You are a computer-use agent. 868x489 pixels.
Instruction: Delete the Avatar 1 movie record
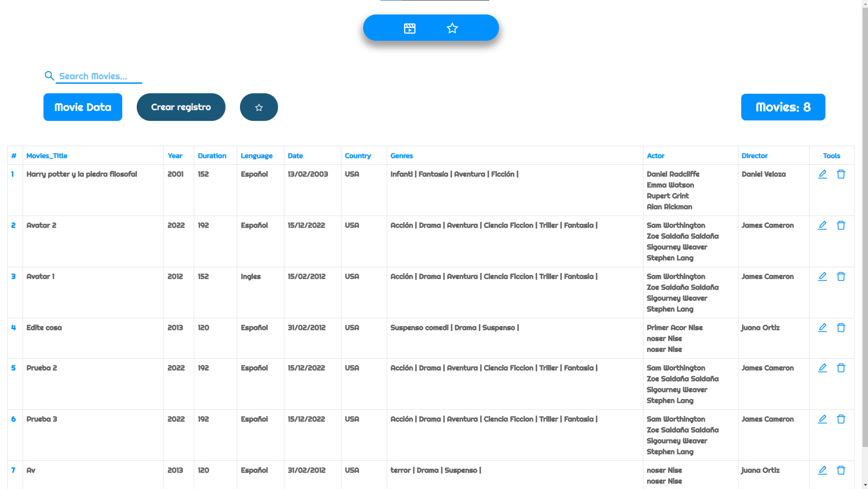(x=841, y=277)
